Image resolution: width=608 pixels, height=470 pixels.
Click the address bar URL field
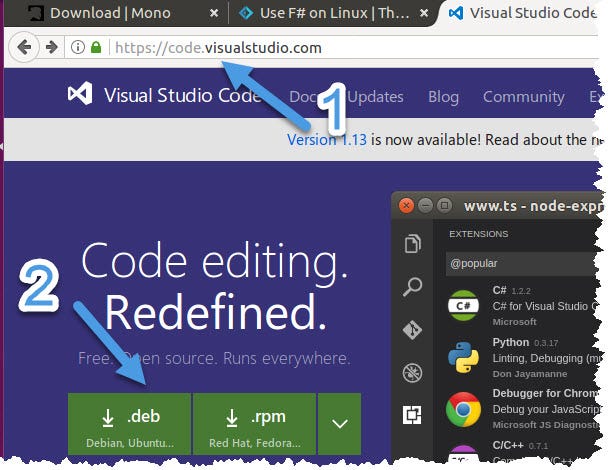pos(333,47)
